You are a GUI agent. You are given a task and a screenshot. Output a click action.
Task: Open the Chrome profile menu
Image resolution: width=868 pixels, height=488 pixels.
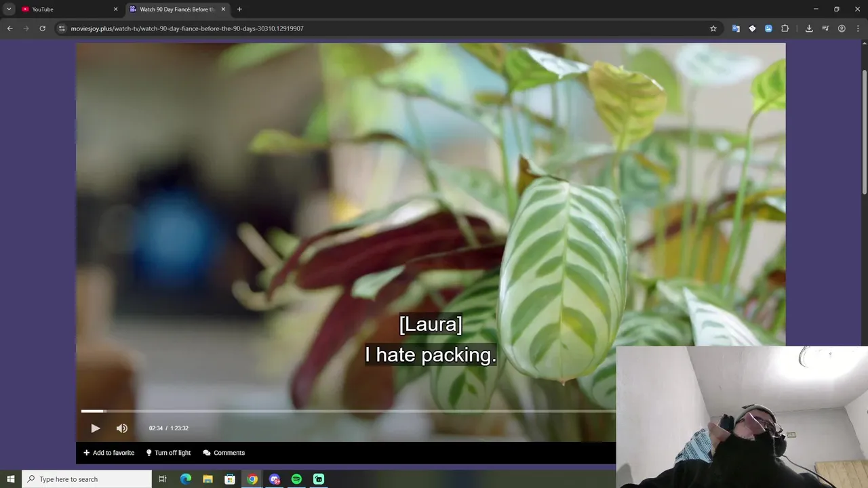tap(842, 28)
